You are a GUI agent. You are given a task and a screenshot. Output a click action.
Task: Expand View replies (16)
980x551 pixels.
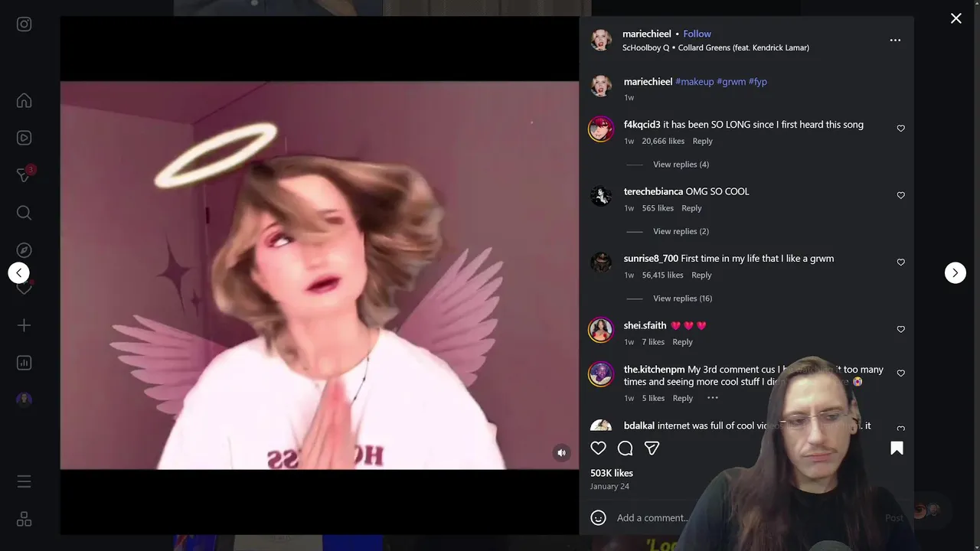click(682, 298)
